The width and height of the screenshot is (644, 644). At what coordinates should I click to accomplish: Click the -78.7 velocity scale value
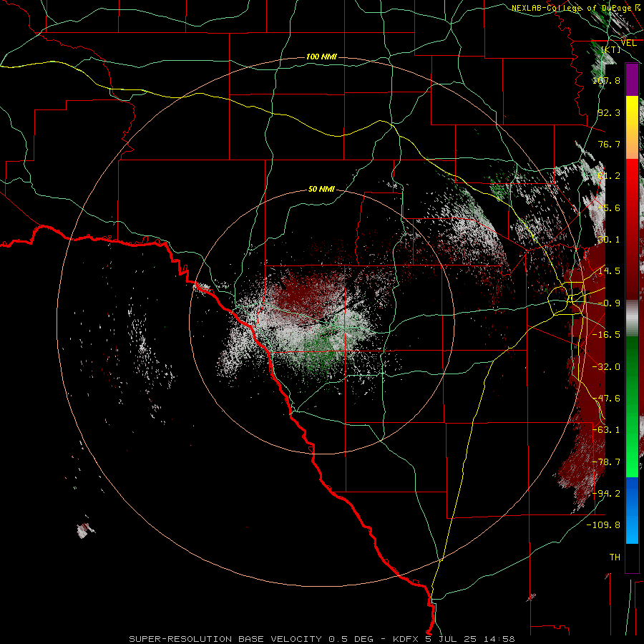click(606, 462)
